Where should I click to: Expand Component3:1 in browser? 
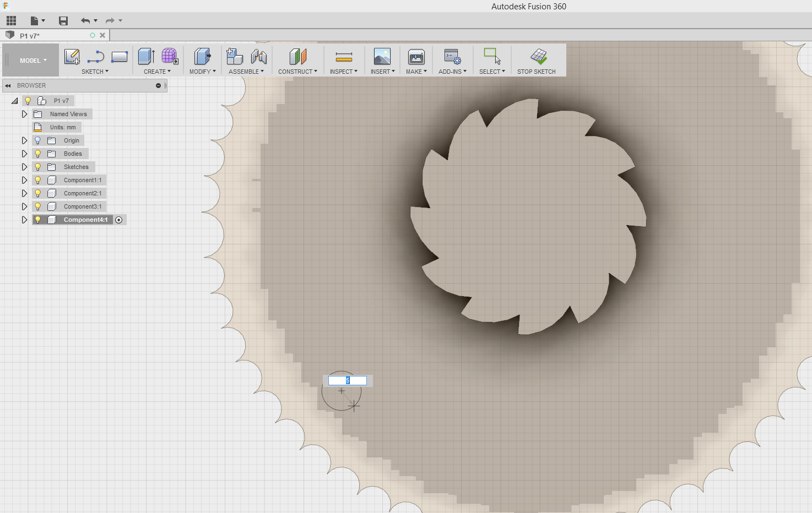point(24,206)
